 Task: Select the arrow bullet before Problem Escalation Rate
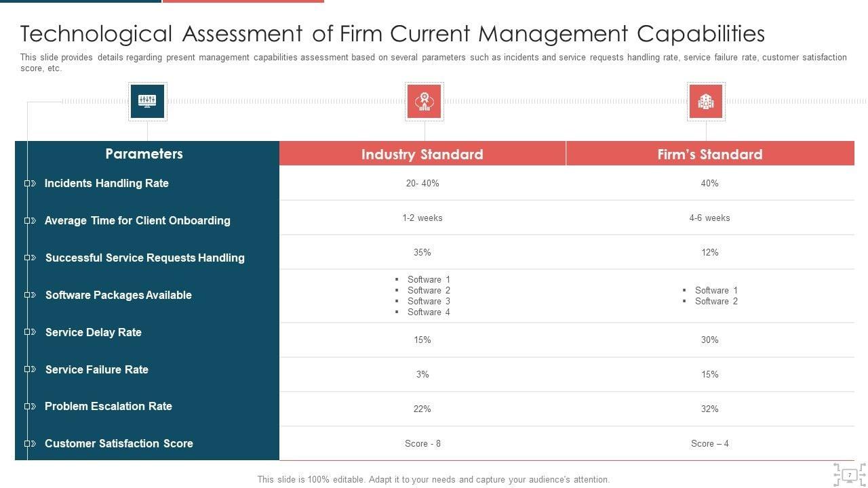(x=31, y=406)
